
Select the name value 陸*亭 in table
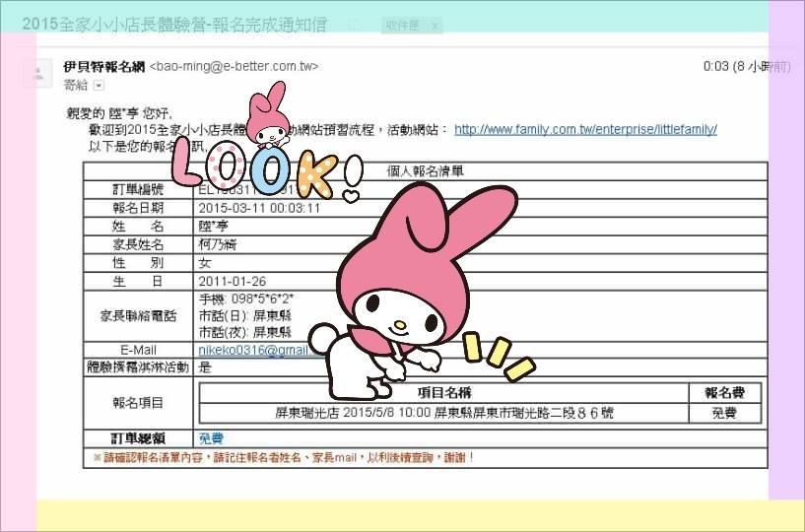pyautogui.click(x=213, y=227)
